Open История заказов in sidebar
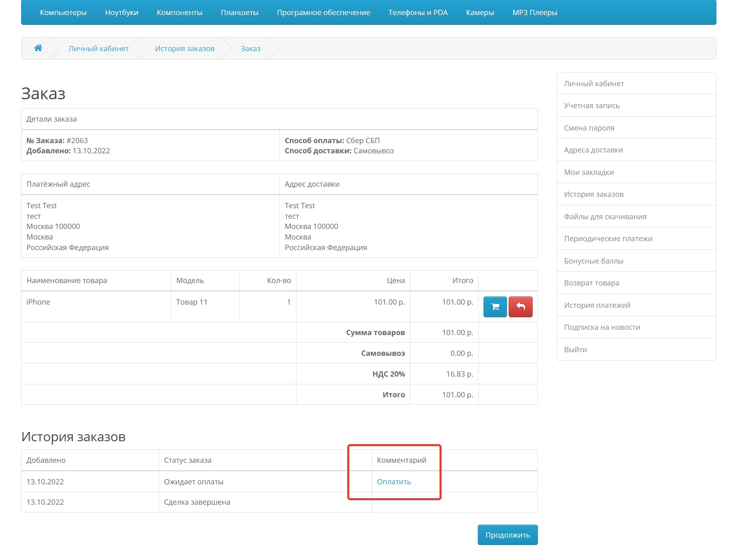 pyautogui.click(x=636, y=194)
